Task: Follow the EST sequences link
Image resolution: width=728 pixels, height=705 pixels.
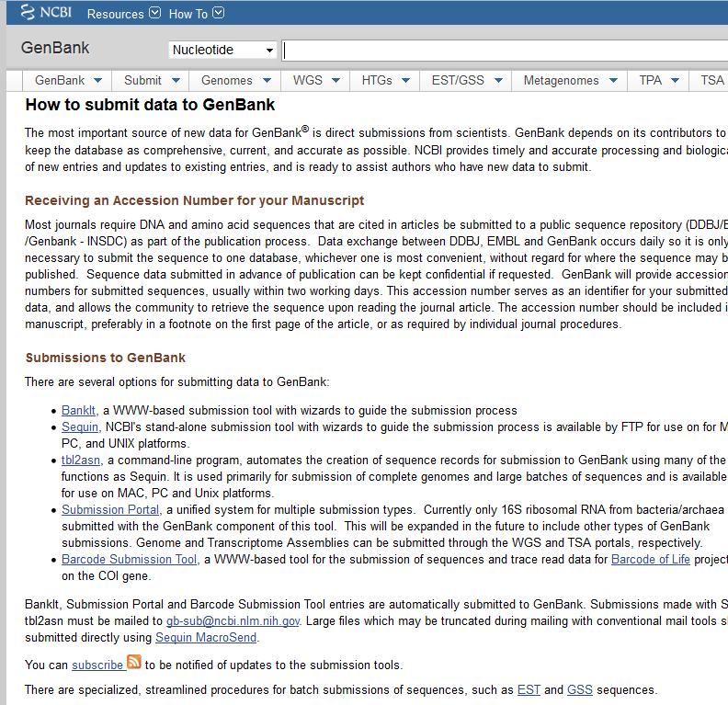Action: click(529, 690)
